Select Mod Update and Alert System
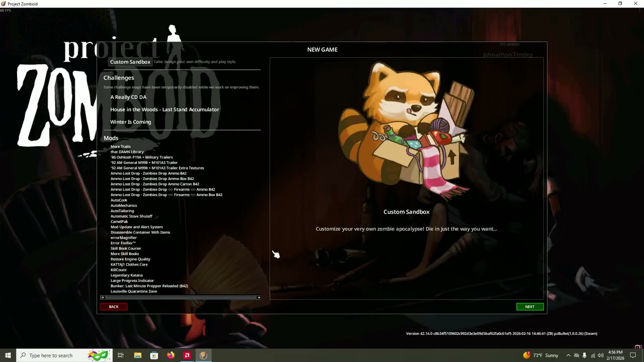Image resolution: width=644 pixels, height=362 pixels. point(136,227)
